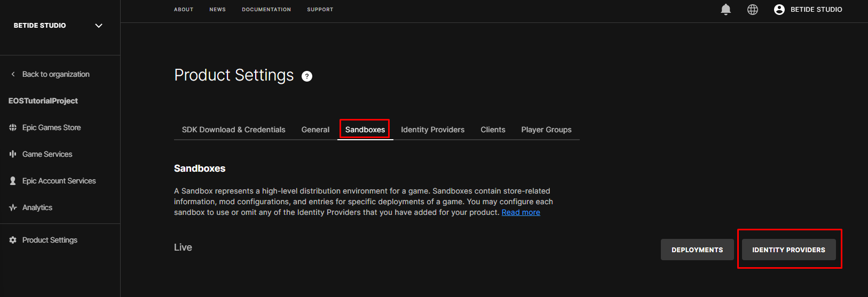
Task: Switch to the Identity Providers tab
Action: coord(432,130)
